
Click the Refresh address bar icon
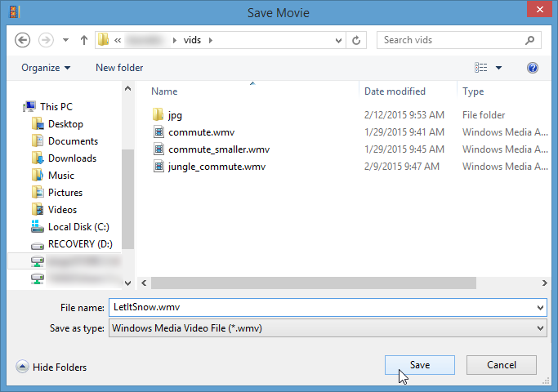point(356,40)
